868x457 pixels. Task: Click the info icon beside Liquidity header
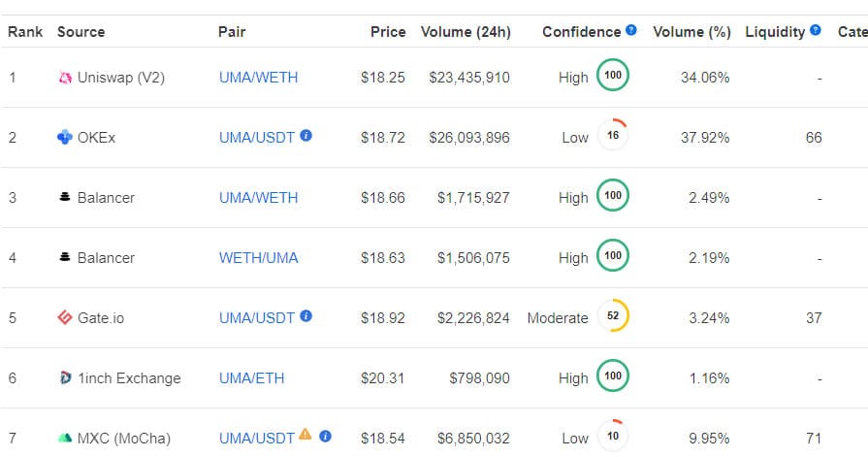pyautogui.click(x=816, y=30)
